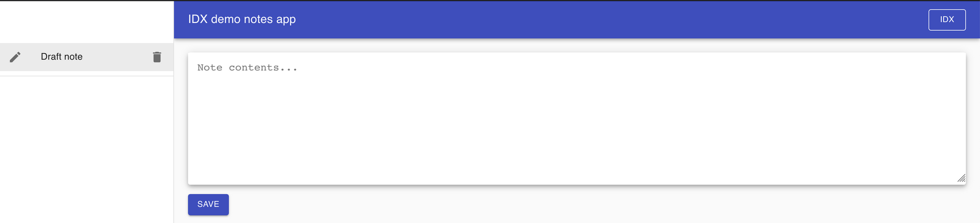Select the Draft note entry in sidebar
980x223 pixels.
pyautogui.click(x=87, y=57)
